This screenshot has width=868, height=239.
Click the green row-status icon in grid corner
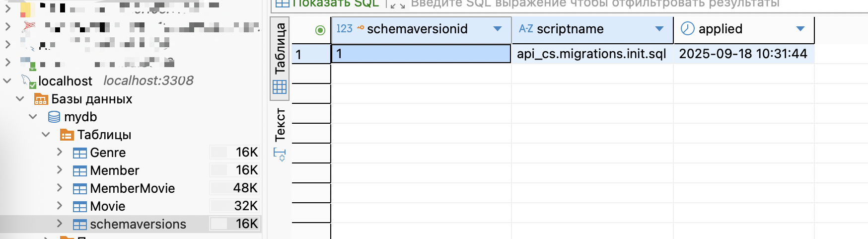(320, 30)
